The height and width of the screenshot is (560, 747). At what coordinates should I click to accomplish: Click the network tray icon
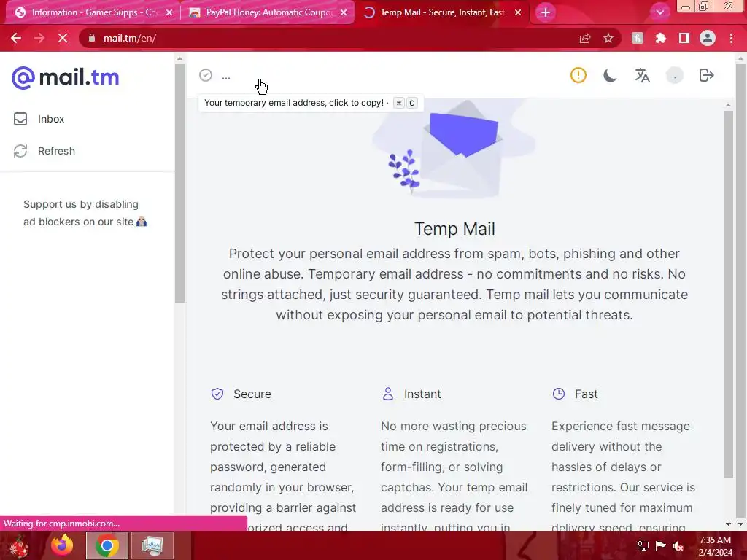click(x=643, y=546)
